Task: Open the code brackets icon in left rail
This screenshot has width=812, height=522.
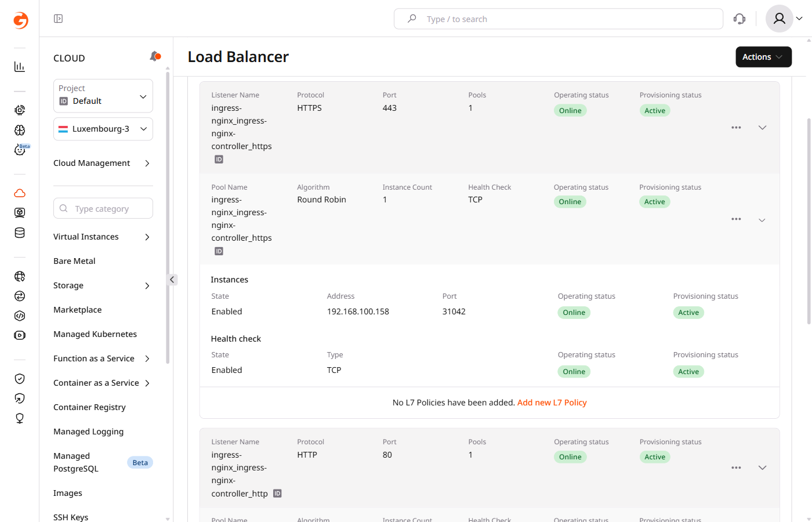Action: [x=20, y=316]
